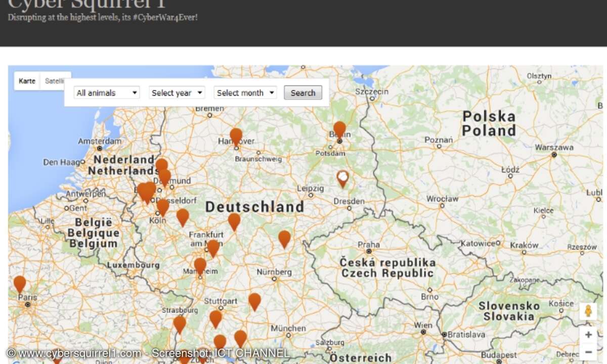The width and height of the screenshot is (607, 364).
Task: Open the Select month dropdown
Action: click(245, 93)
